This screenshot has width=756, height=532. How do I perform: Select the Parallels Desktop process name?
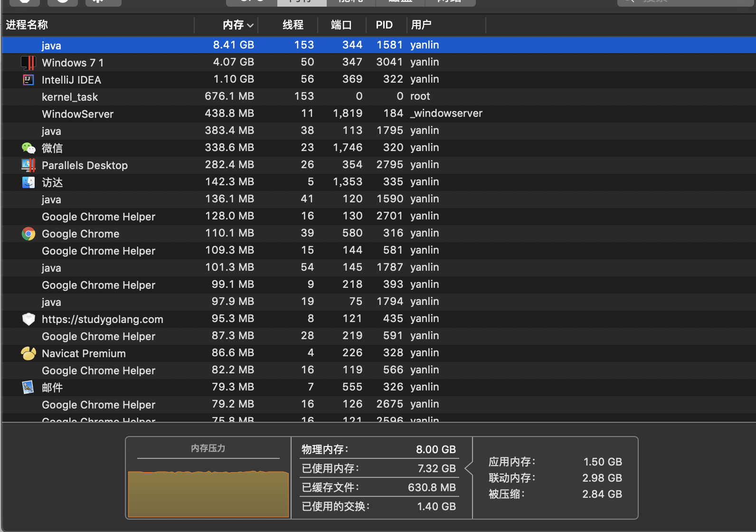point(85,165)
